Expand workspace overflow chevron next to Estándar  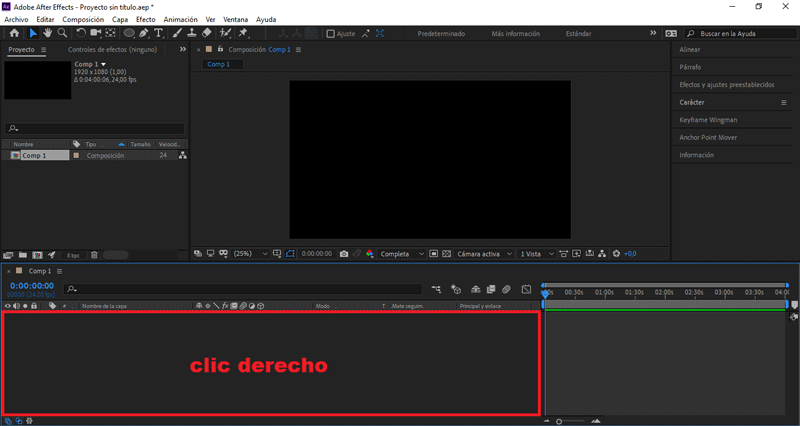pyautogui.click(x=653, y=33)
